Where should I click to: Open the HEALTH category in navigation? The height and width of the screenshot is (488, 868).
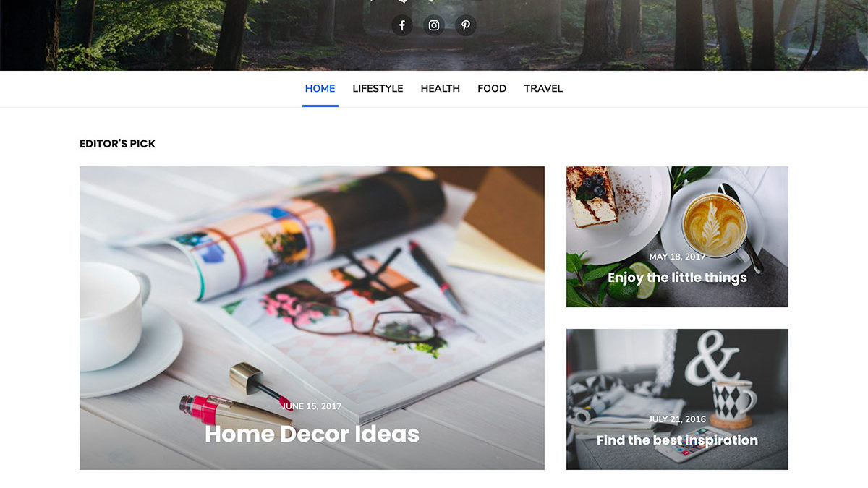pyautogui.click(x=441, y=89)
